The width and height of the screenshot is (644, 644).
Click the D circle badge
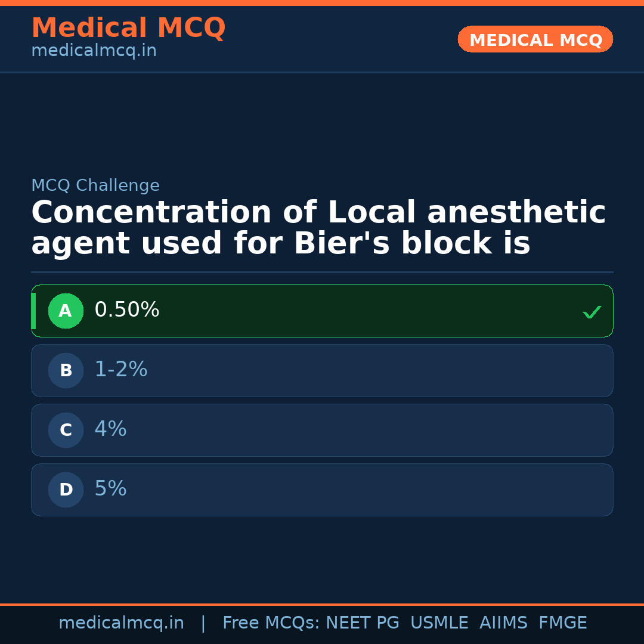point(66,490)
